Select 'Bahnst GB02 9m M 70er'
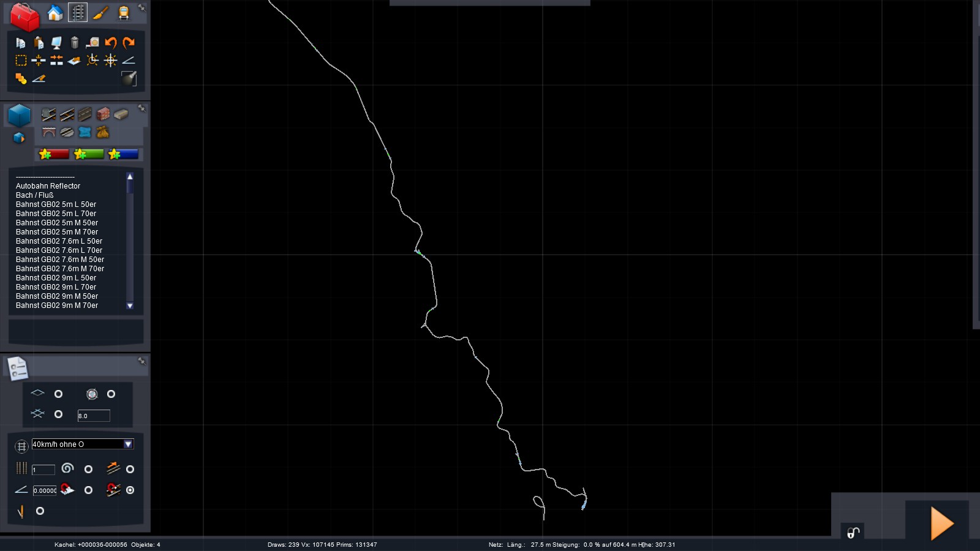980x551 pixels. tap(57, 305)
